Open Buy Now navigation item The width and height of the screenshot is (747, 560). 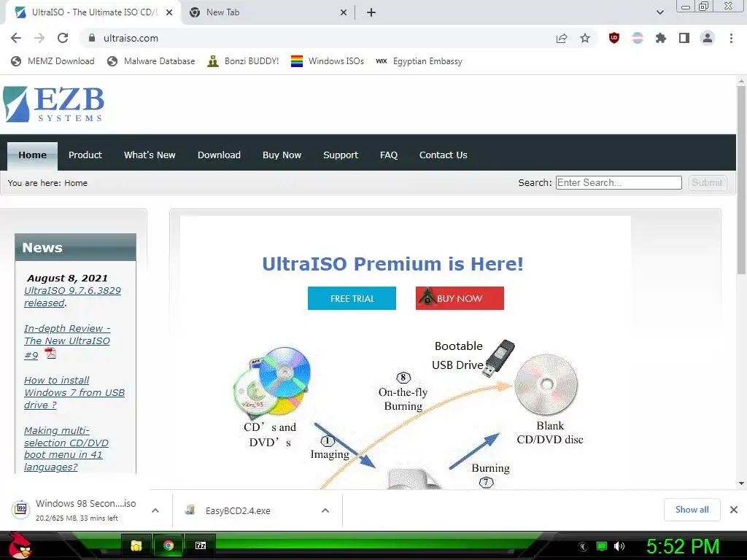point(282,155)
